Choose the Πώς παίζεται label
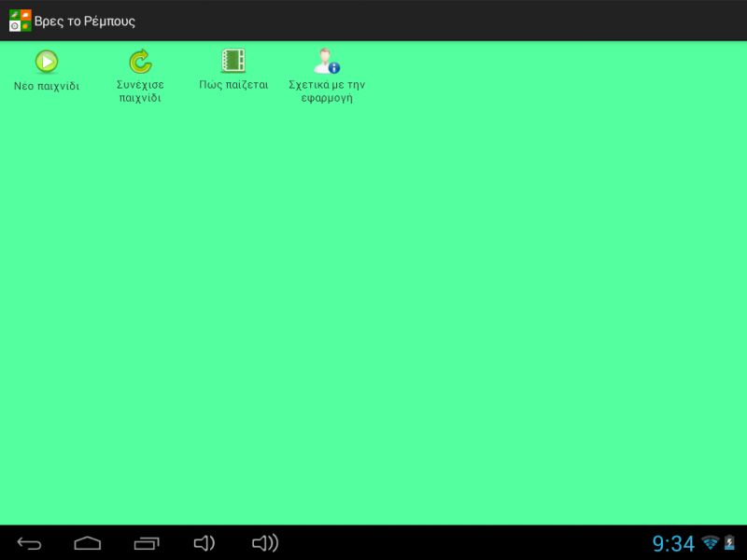The height and width of the screenshot is (560, 747). point(233,85)
